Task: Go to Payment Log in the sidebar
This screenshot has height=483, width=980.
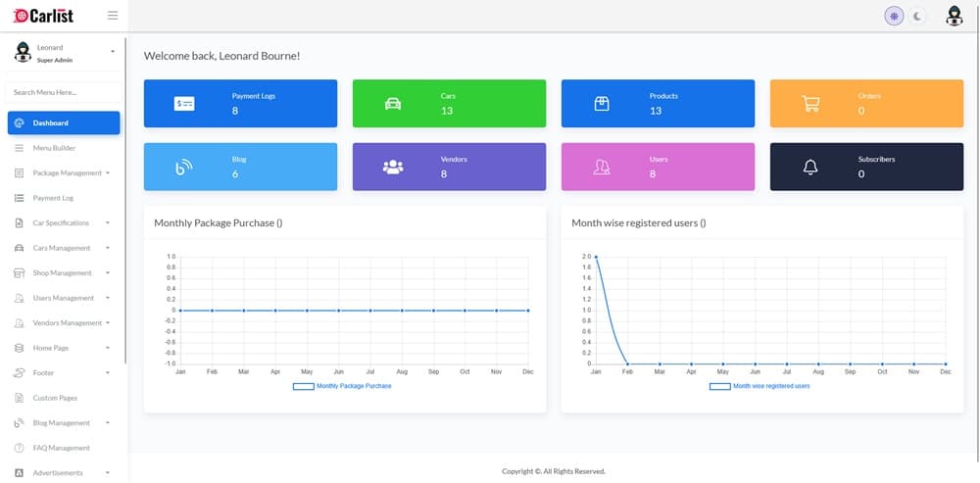Action: click(53, 198)
